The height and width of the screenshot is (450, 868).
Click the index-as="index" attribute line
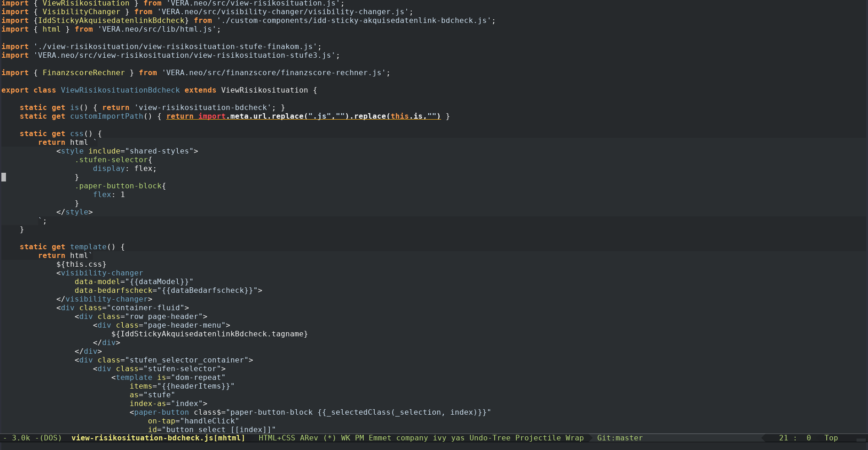[x=168, y=404]
